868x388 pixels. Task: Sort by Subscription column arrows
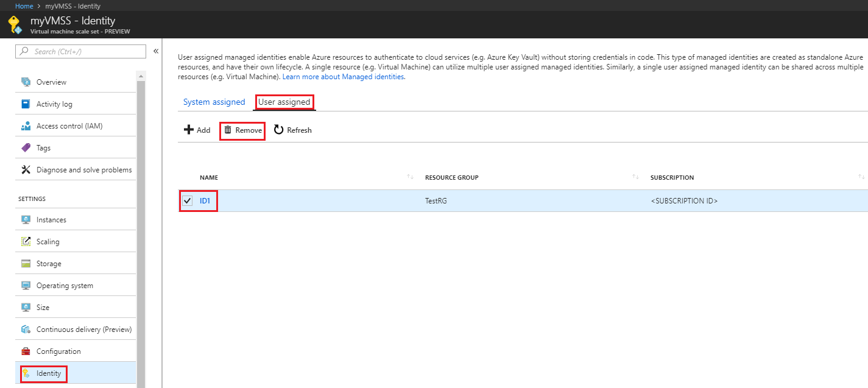(861, 177)
